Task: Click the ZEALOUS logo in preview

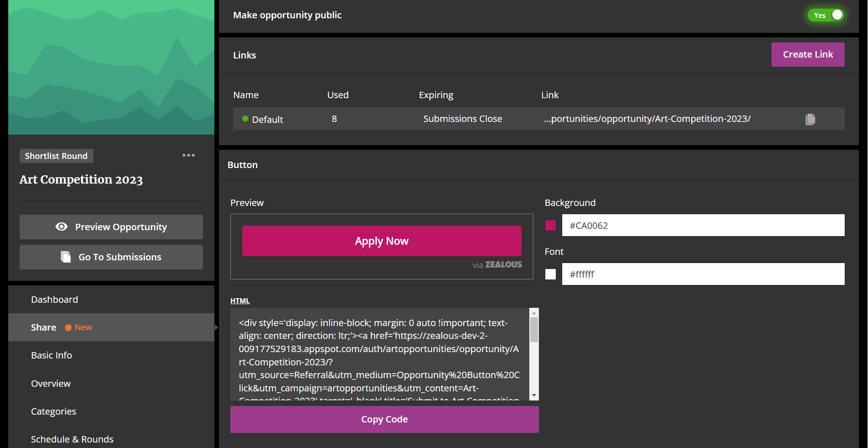Action: (x=503, y=264)
